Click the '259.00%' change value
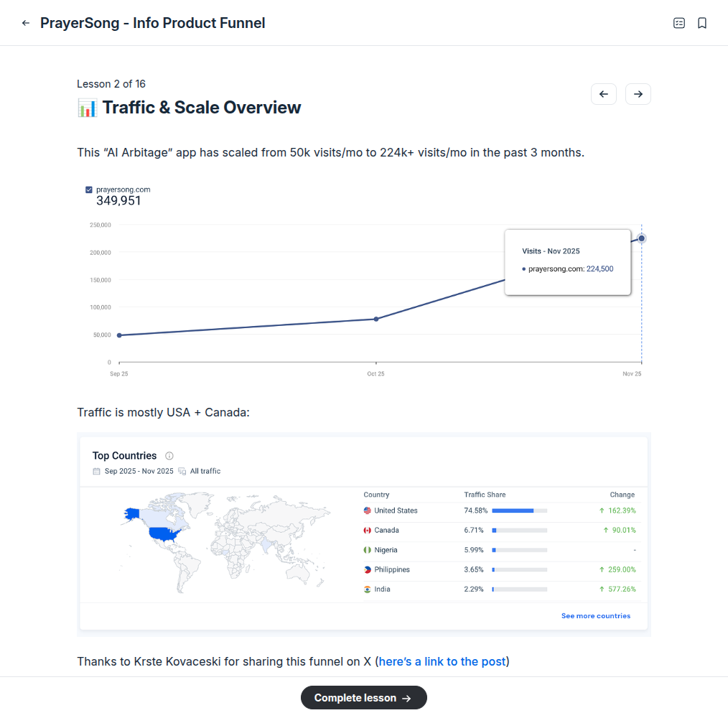Image resolution: width=728 pixels, height=718 pixels. tap(622, 569)
